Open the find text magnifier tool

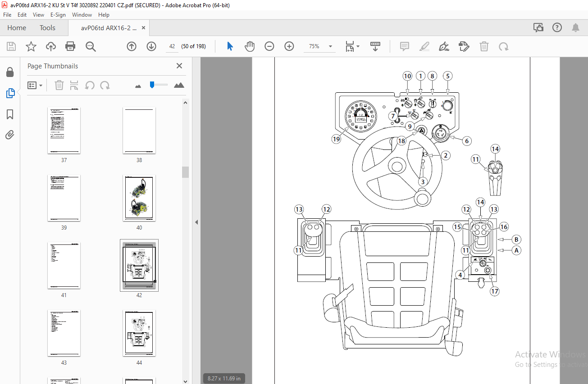point(91,46)
